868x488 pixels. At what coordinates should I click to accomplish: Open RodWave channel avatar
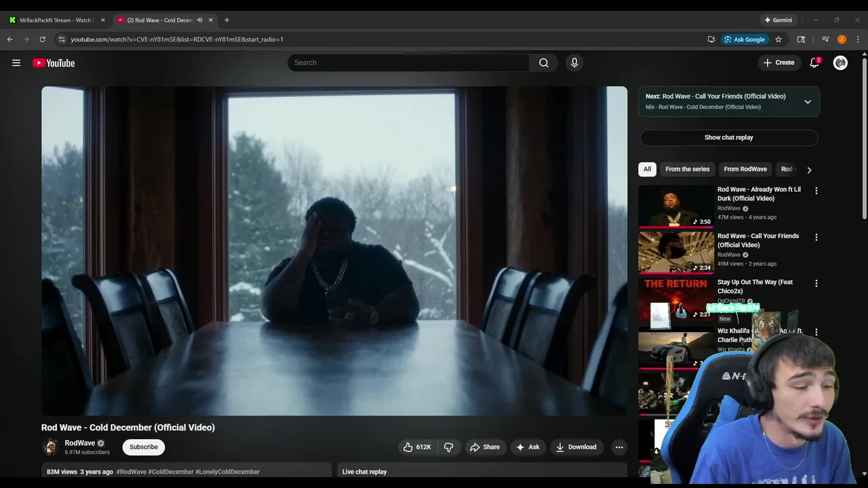(x=50, y=447)
